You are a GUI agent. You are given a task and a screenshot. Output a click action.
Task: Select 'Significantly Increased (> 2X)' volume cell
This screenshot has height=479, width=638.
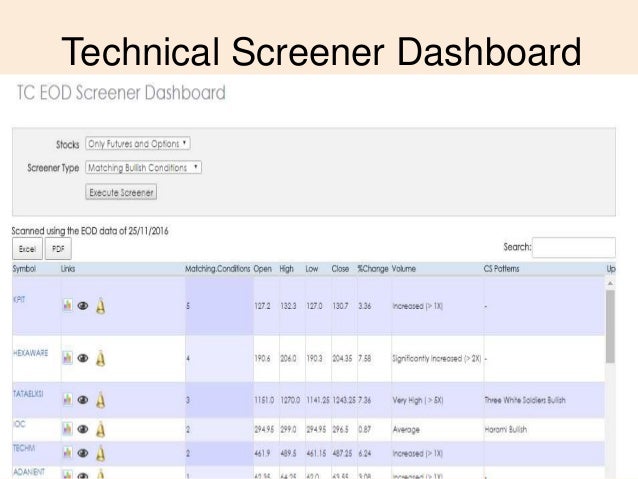437,359
